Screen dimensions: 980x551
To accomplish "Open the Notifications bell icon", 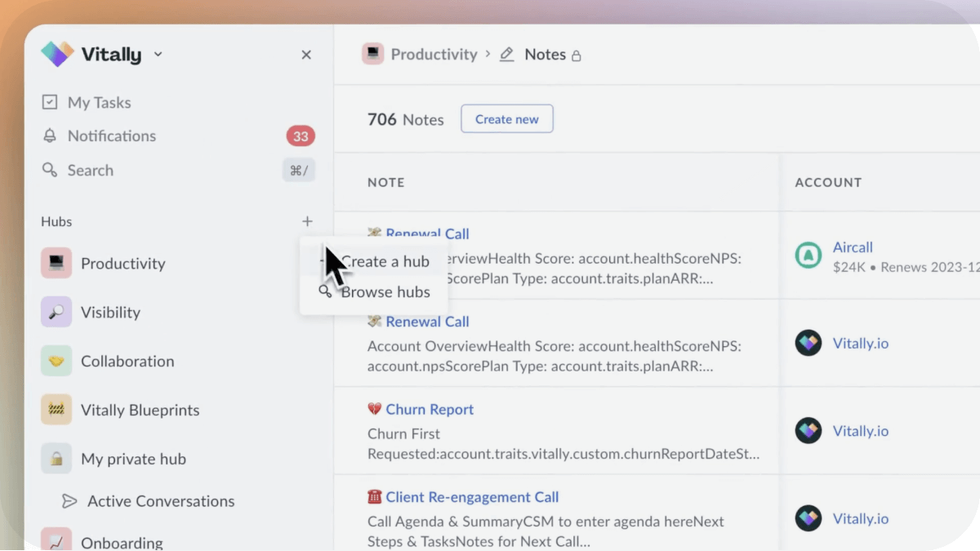I will pyautogui.click(x=51, y=136).
